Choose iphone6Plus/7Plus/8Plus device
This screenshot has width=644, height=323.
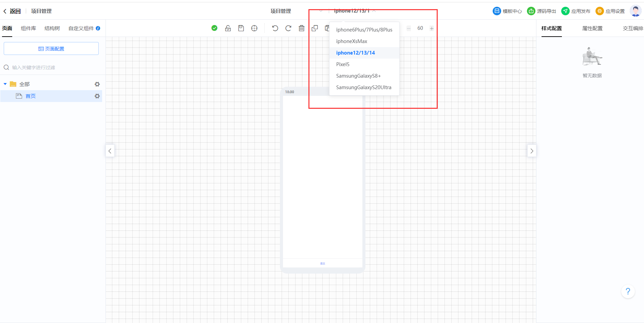[364, 30]
